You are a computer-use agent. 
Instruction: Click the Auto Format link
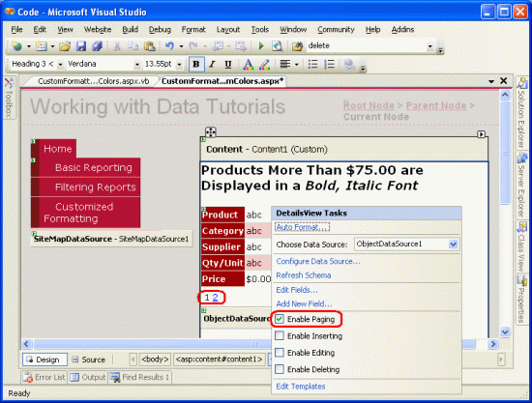click(x=302, y=227)
